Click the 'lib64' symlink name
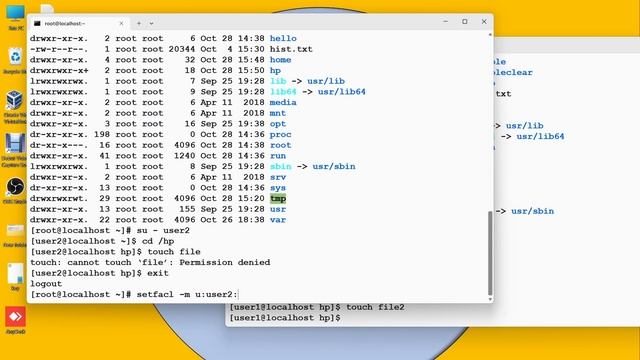The height and width of the screenshot is (360, 640). (x=283, y=91)
